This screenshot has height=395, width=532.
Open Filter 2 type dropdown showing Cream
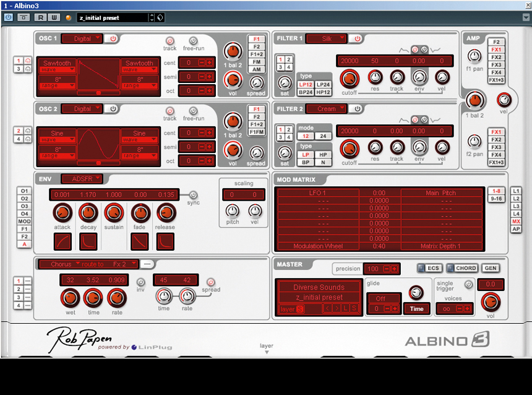pyautogui.click(x=327, y=109)
